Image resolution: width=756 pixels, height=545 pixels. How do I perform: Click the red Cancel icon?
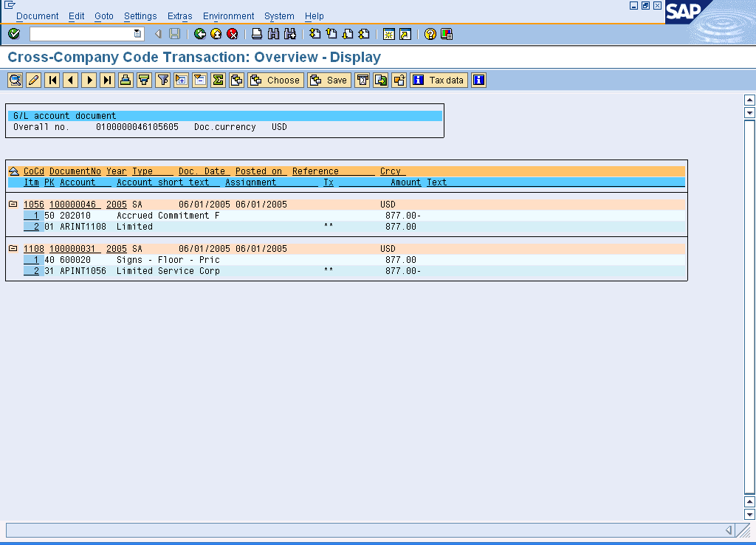pos(233,34)
